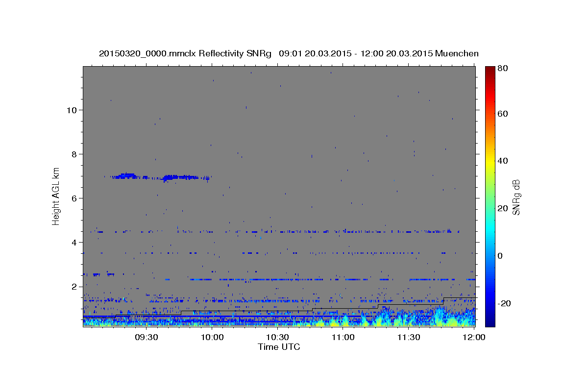Click the 10:30 time tick label
This screenshot has width=588, height=392.
(278, 337)
